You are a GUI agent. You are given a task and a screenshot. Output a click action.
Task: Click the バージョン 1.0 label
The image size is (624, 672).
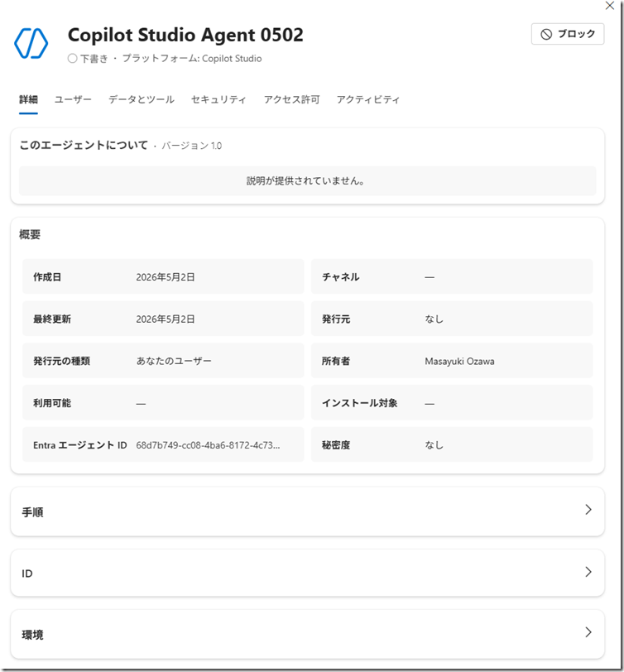(191, 146)
